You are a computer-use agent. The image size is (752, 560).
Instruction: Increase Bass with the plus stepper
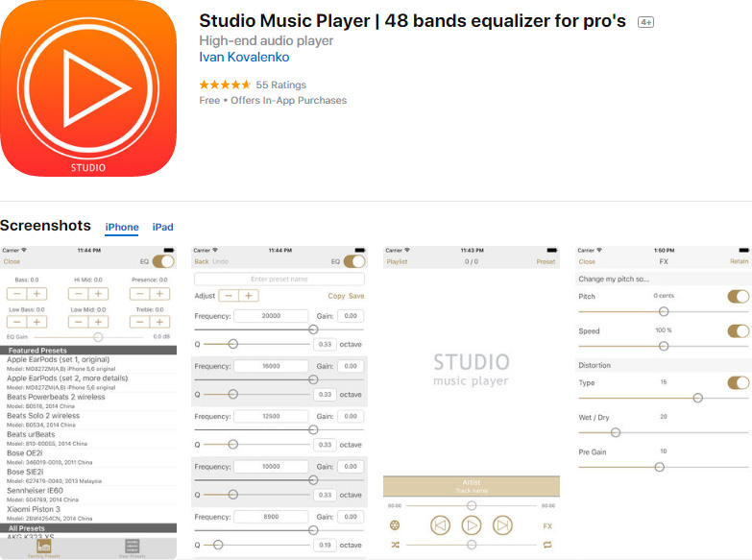point(36,294)
